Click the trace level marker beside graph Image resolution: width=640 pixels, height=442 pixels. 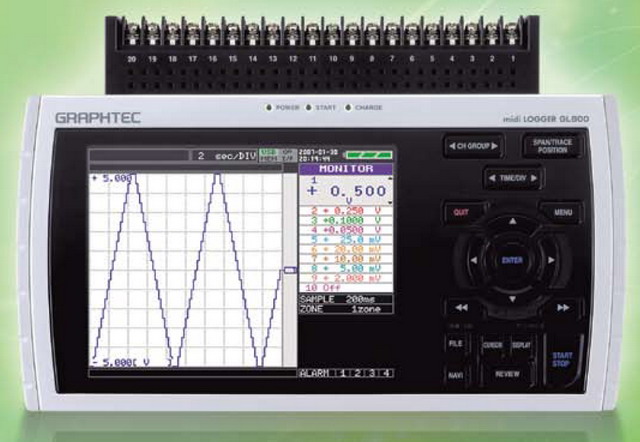(290, 270)
